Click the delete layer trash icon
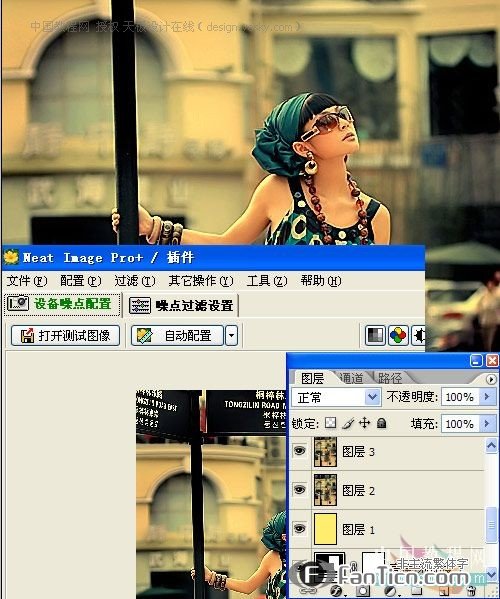Viewport: 500px width, 599px height. tap(471, 591)
